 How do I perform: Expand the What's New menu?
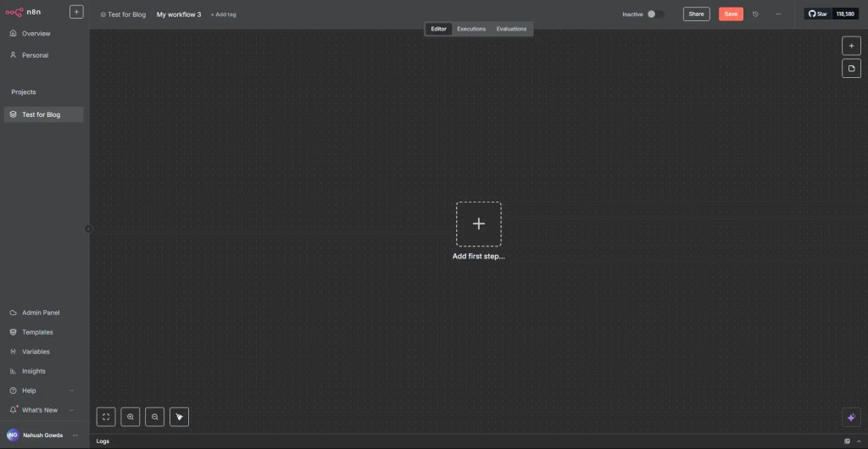pos(43,410)
